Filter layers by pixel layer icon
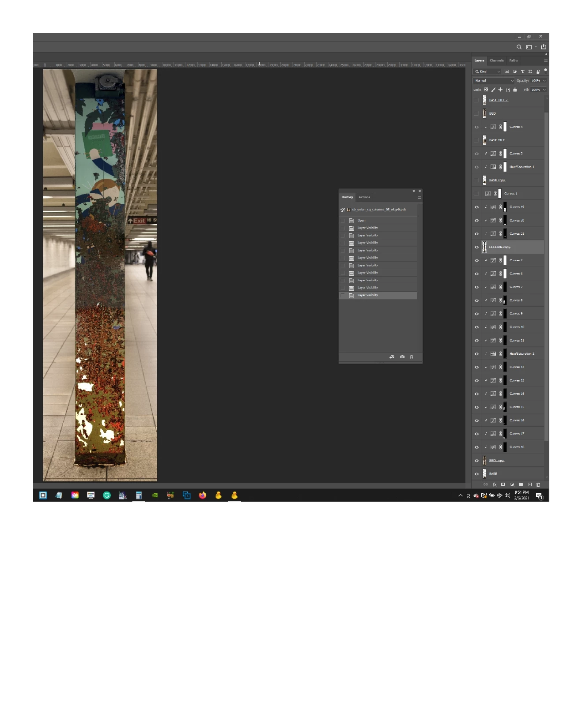Viewport: 563px width, 728px height. [x=506, y=71]
